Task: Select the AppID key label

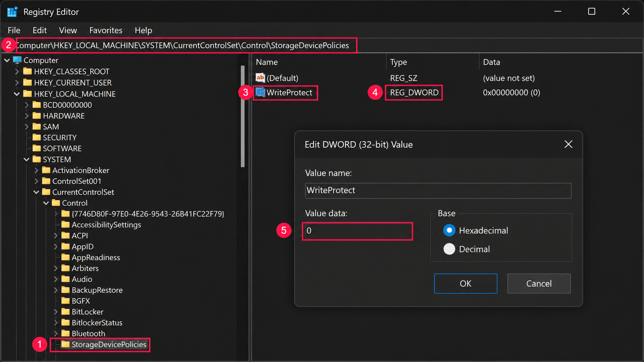Action: [x=83, y=246]
